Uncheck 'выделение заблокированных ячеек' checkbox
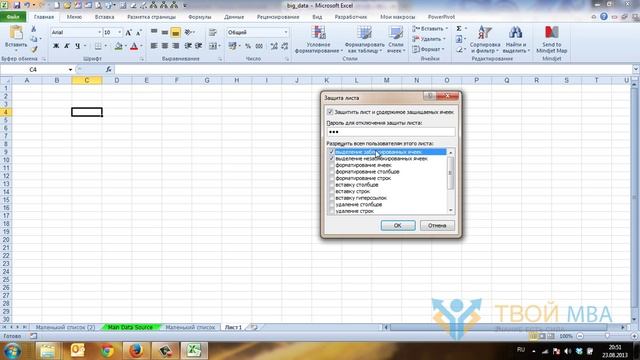This screenshot has height=360, width=640. click(331, 152)
